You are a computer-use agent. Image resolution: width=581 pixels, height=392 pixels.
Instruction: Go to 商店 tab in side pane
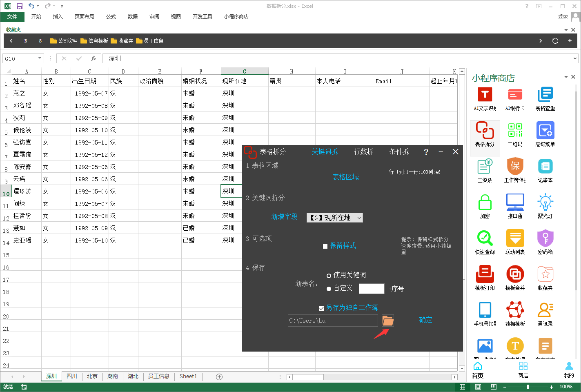[x=523, y=370]
